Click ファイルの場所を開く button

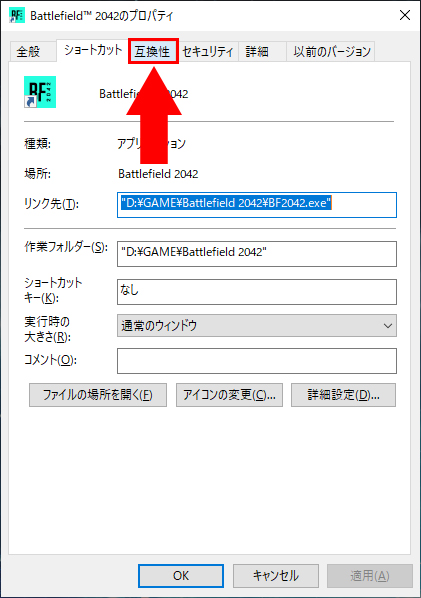98,395
